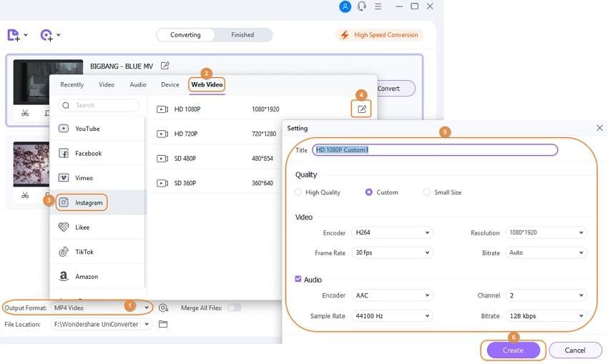Image resolution: width=608 pixels, height=364 pixels.
Task: Open the Channel dropdown
Action: tap(546, 295)
